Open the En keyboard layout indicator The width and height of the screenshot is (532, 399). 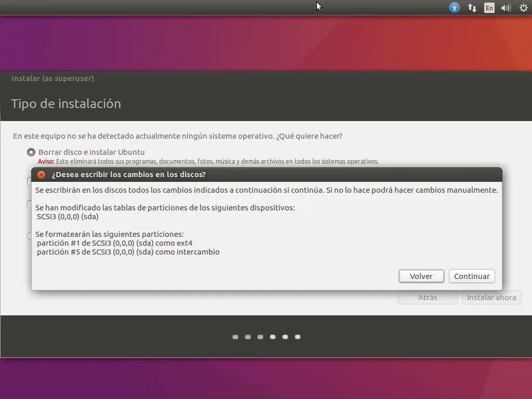[x=489, y=8]
